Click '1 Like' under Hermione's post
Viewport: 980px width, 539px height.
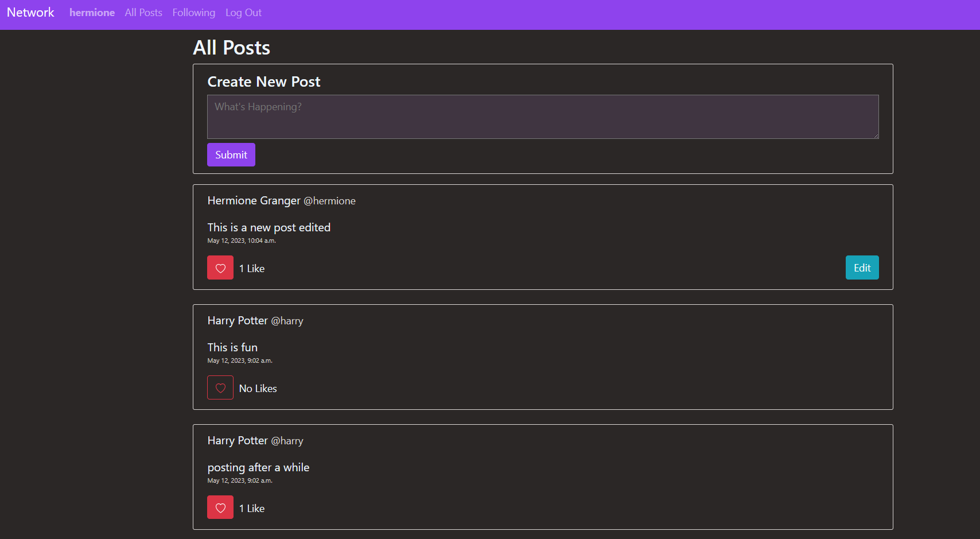tap(251, 268)
